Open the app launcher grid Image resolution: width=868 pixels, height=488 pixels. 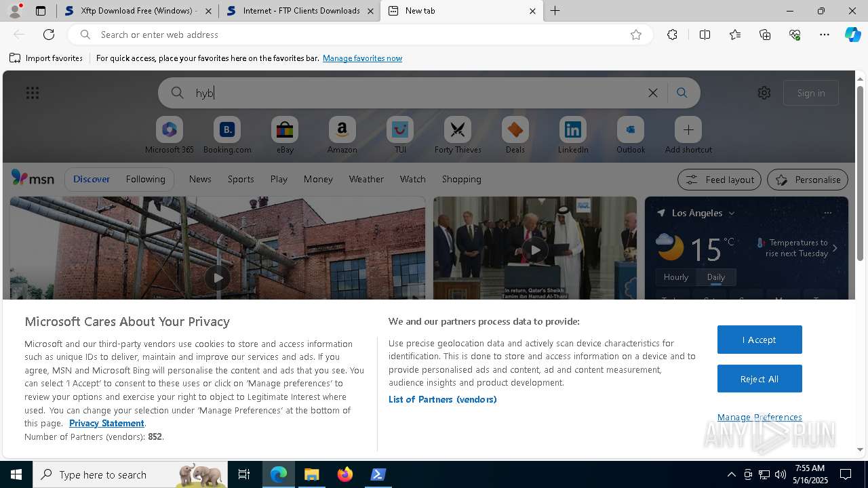coord(32,93)
